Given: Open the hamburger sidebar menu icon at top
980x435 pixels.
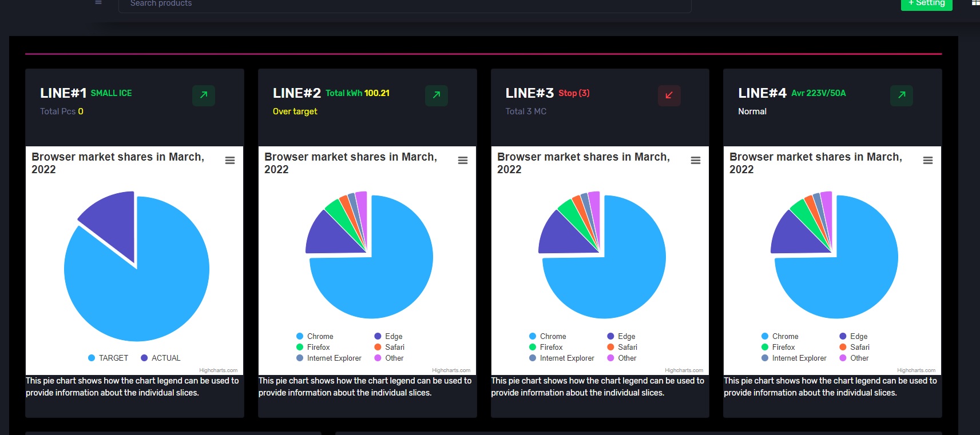Looking at the screenshot, I should tap(98, 2).
